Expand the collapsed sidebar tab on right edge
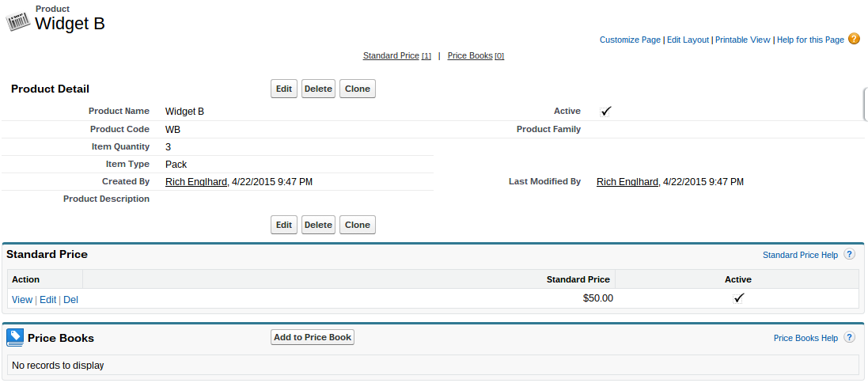This screenshot has height=383, width=868. 864,104
